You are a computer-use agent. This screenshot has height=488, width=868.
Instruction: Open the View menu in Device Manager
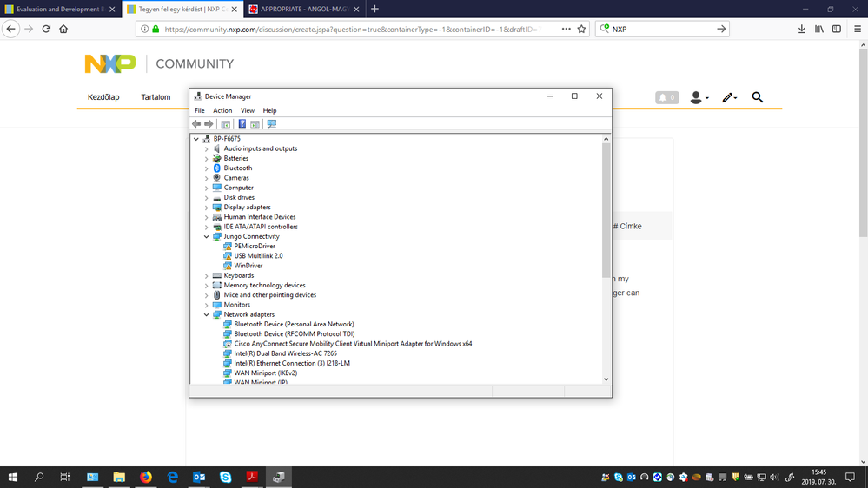tap(248, 110)
